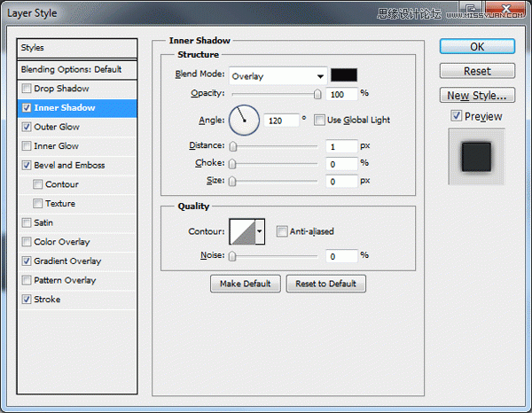The image size is (532, 413).
Task: Click the Noise slider handle
Action: coord(232,256)
